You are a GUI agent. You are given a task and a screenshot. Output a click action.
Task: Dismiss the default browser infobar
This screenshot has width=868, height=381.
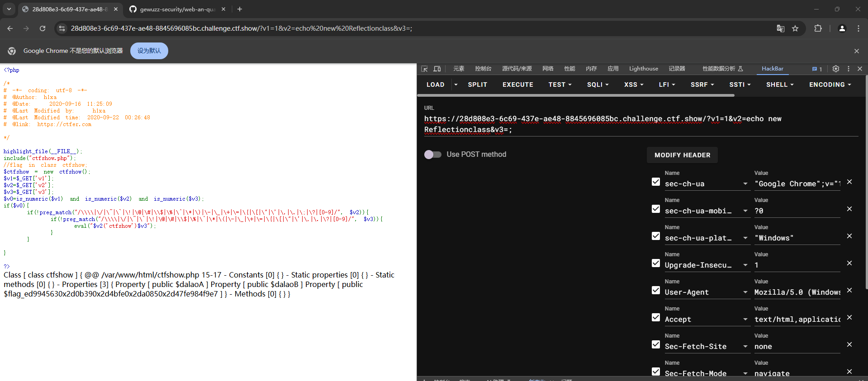tap(856, 51)
